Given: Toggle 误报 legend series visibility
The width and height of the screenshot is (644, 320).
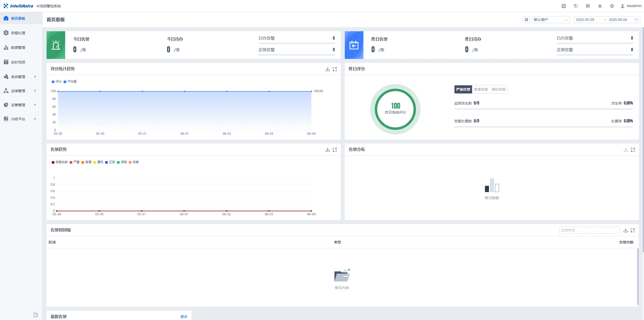Looking at the screenshot, I should tap(122, 162).
